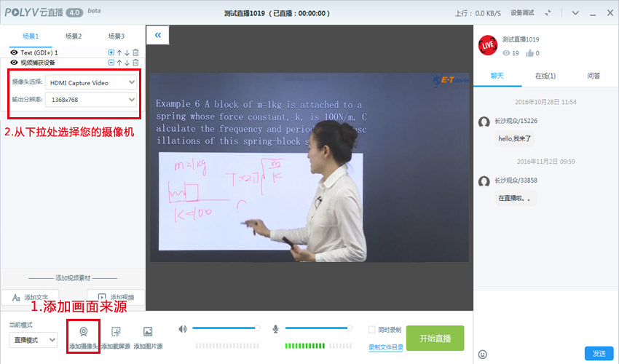This screenshot has width=619, height=364.
Task: Open the 直播模式 mode dropdown
Action: 33,340
